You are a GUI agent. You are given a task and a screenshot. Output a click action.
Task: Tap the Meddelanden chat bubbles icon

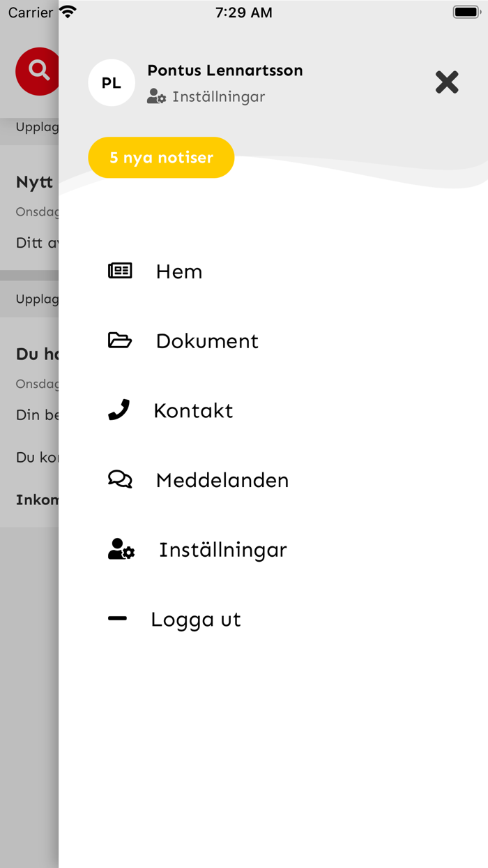[x=120, y=479]
